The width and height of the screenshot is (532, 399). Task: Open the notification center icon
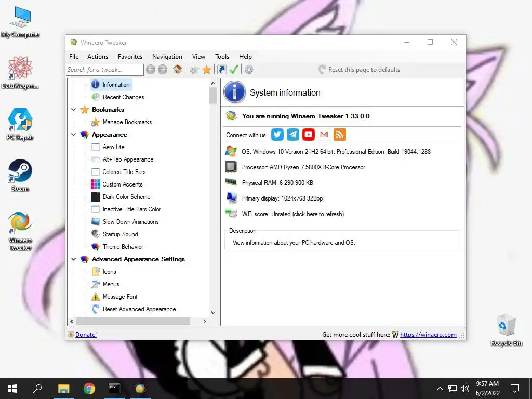515,389
